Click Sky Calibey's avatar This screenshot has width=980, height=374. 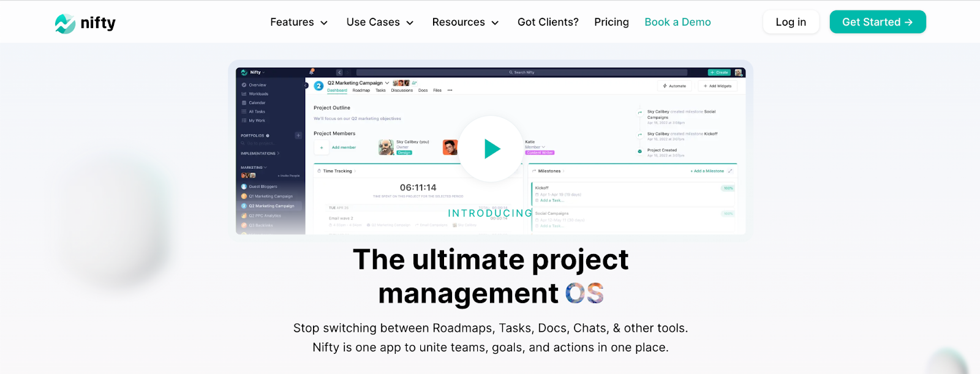tap(386, 147)
